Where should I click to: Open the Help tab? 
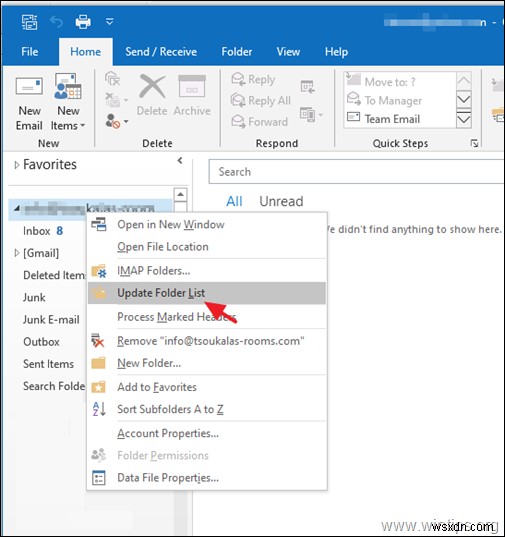pos(336,52)
